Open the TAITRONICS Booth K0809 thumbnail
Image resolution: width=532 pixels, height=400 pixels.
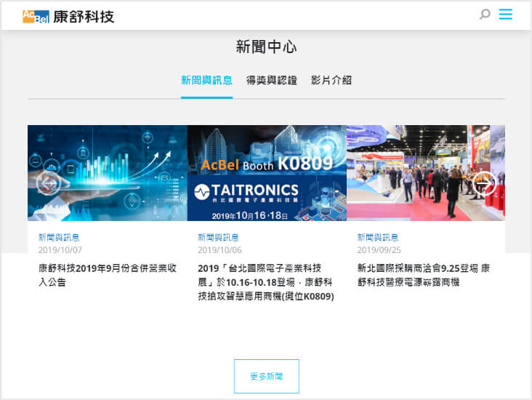point(267,173)
